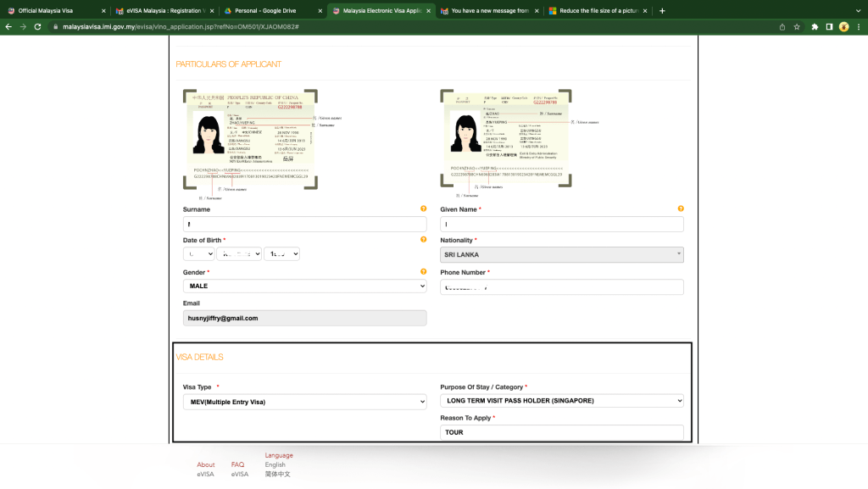Close the Personal Google Drive tab
This screenshot has width=868, height=489.
pos(320,10)
